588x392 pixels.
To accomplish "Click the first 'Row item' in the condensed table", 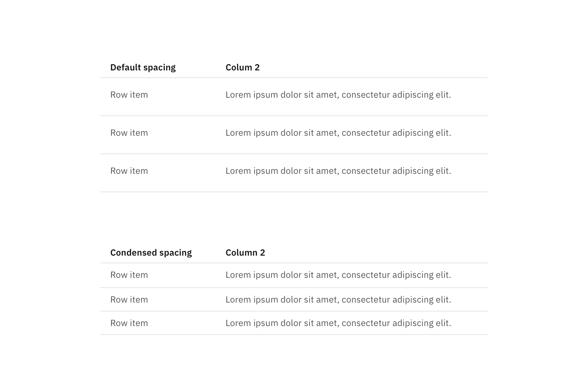I will tap(129, 275).
